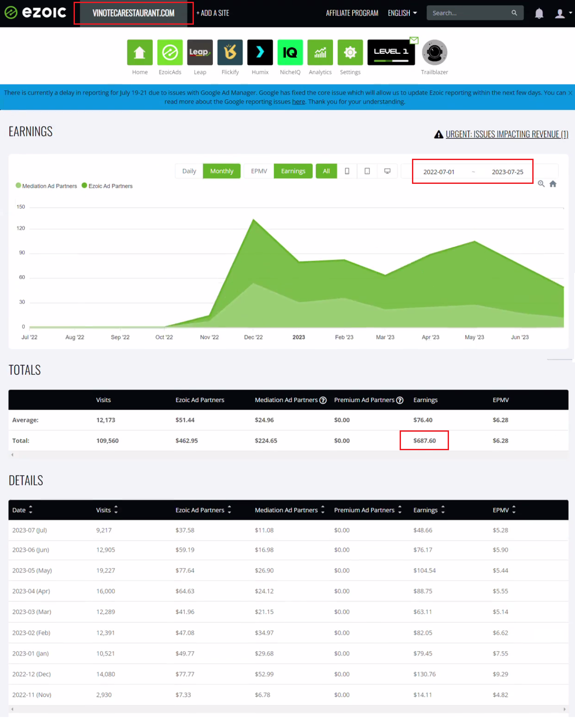Click Mediation Ad Partners help icon in Totals

tap(323, 400)
